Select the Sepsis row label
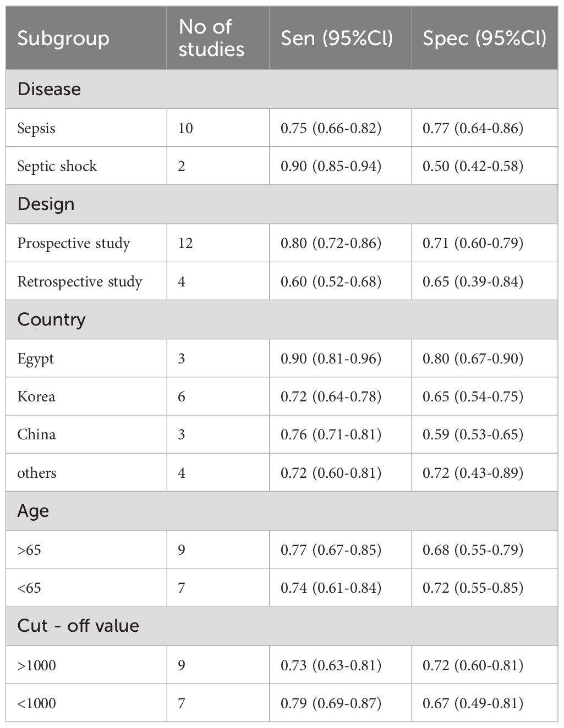The image size is (564, 728). pos(36,128)
